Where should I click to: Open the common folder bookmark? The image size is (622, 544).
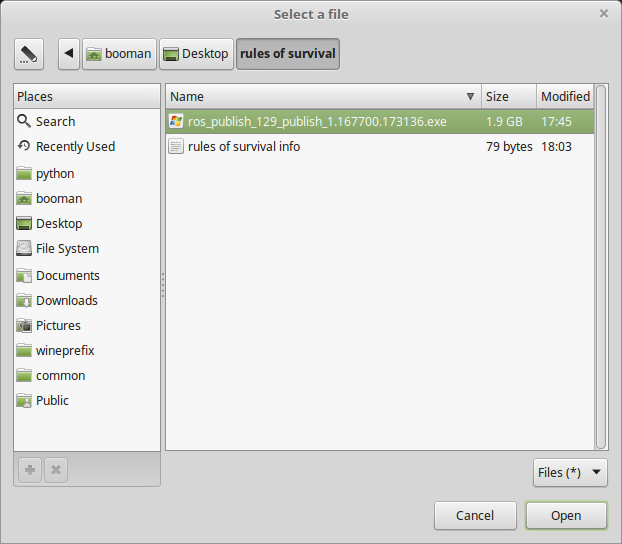pos(87,375)
